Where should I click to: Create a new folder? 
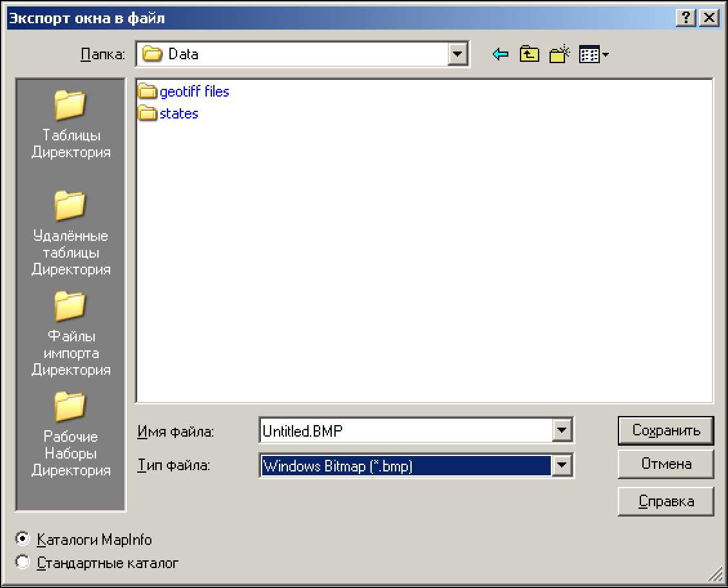560,55
